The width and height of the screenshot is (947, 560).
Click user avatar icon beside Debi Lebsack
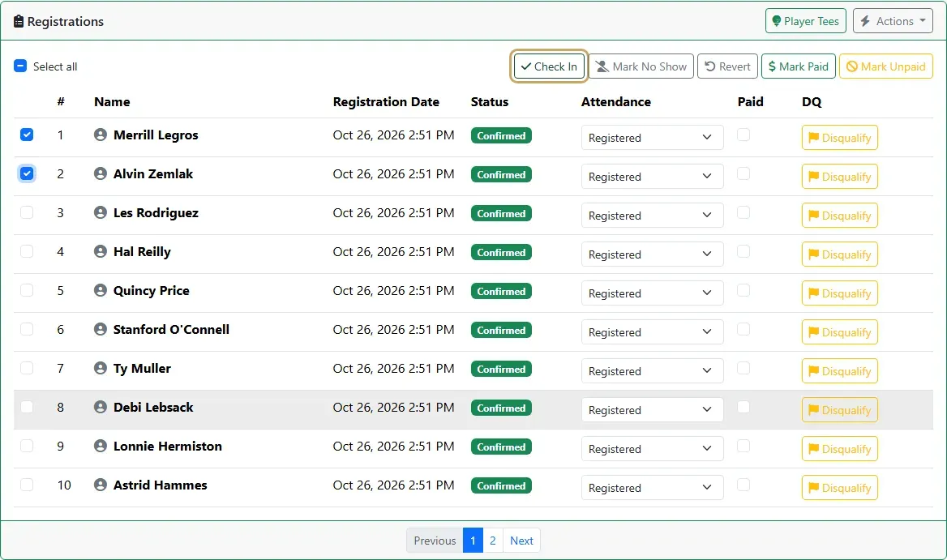pyautogui.click(x=101, y=408)
